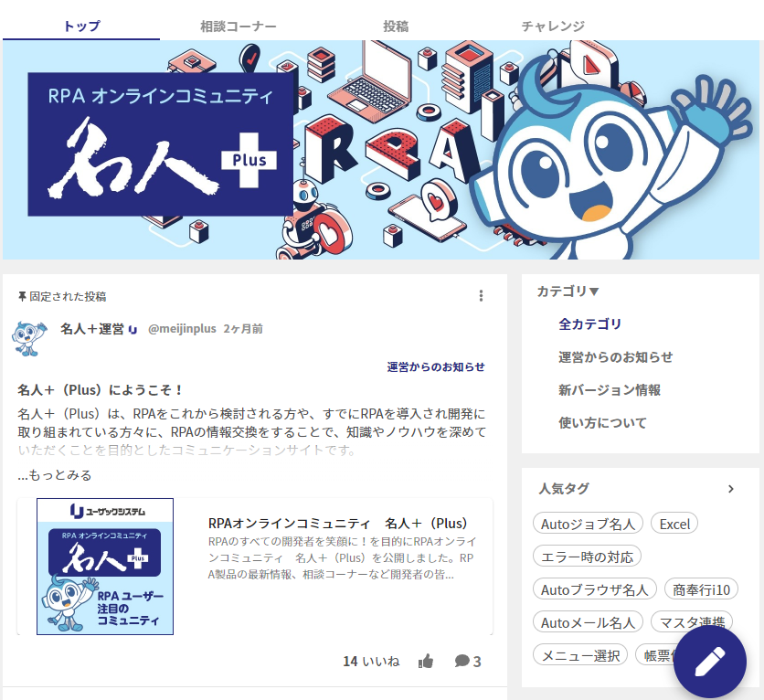Open comments via the speech bubble icon
The width and height of the screenshot is (764, 700).
point(462,661)
